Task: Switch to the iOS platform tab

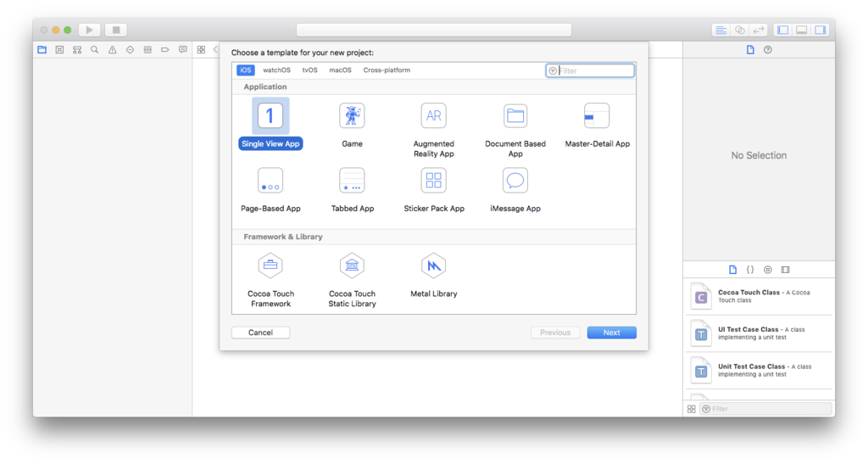Action: click(246, 70)
